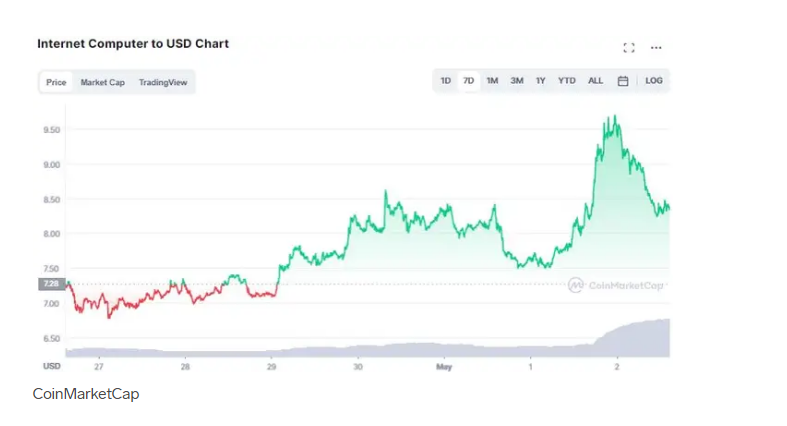Screen dimensions: 787x426
Task: Choose the 1Y range option
Action: tap(541, 81)
